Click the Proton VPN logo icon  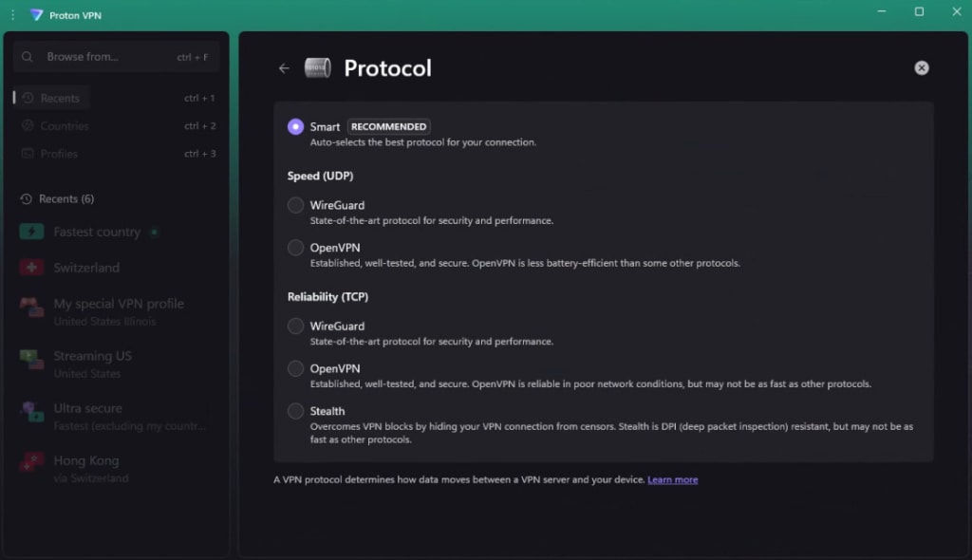pos(37,15)
